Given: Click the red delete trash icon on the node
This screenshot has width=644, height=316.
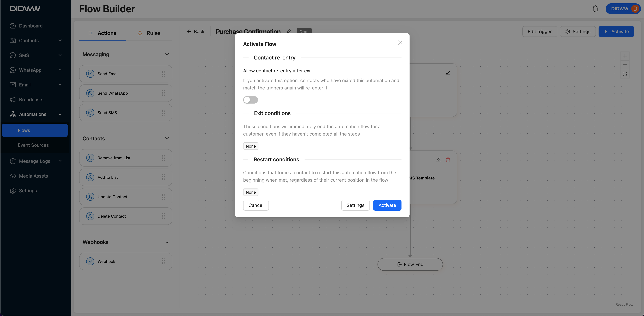Looking at the screenshot, I should click(x=447, y=160).
